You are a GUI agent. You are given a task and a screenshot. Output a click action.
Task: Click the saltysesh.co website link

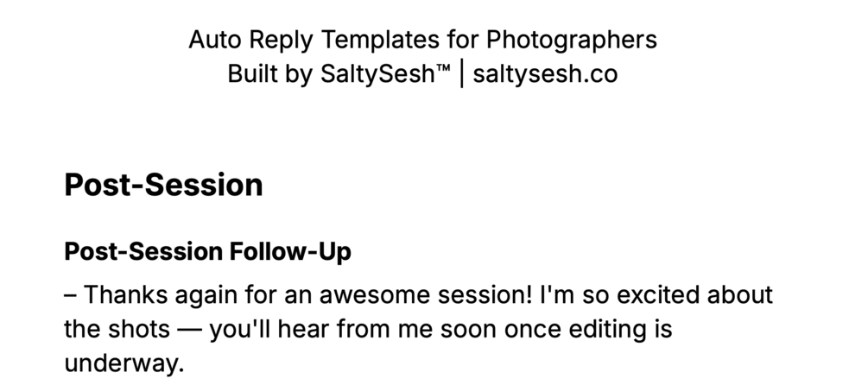point(545,74)
